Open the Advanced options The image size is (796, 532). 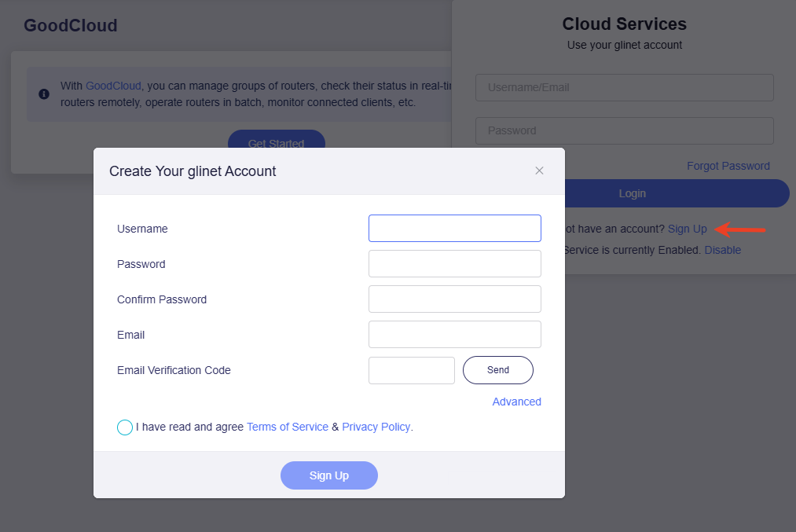[516, 402]
